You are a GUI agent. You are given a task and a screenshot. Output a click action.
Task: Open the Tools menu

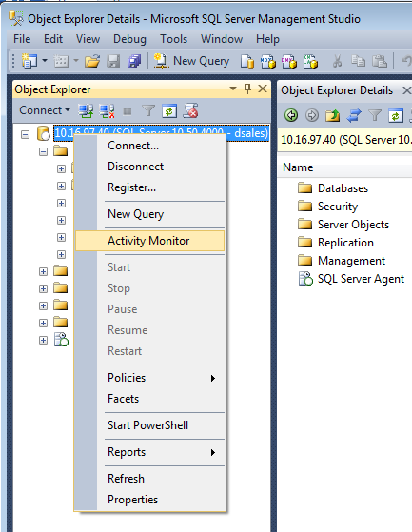(173, 39)
